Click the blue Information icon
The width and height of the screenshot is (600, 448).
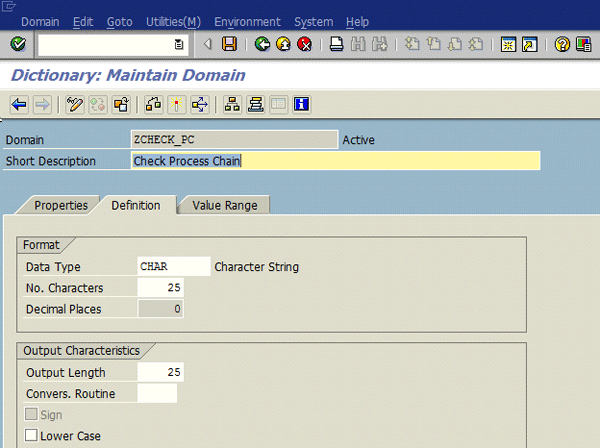tap(300, 104)
